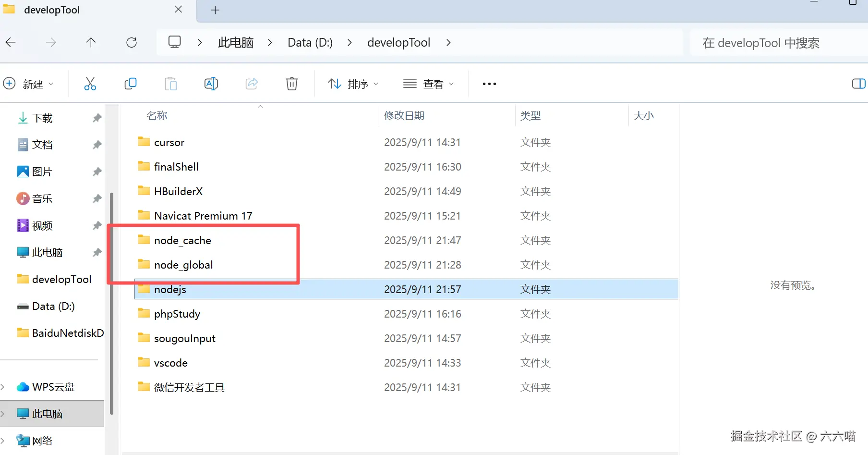The image size is (868, 455).
Task: Select the vscode folder
Action: [x=170, y=363]
